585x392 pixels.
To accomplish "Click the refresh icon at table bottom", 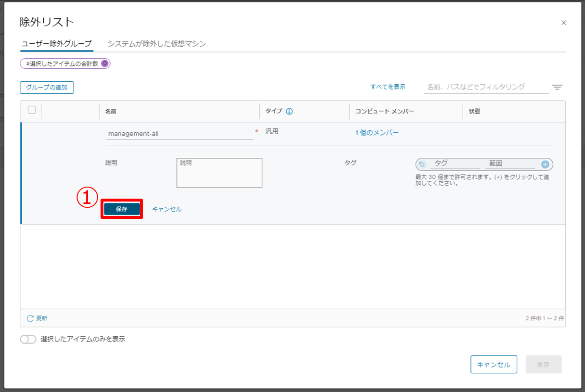I will pyautogui.click(x=30, y=318).
